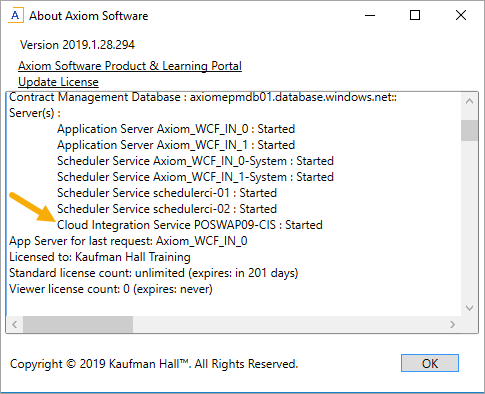Click the horizontal scrollbar left arrow

15,324
